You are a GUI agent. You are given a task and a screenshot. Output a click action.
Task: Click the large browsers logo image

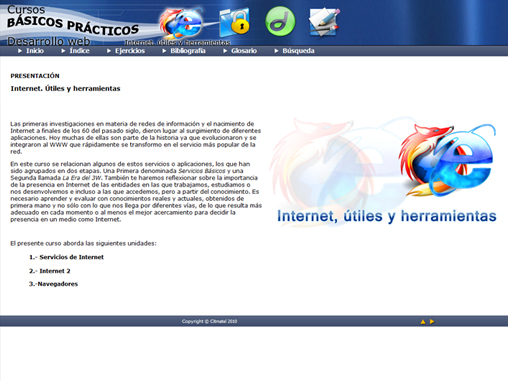tap(385, 172)
